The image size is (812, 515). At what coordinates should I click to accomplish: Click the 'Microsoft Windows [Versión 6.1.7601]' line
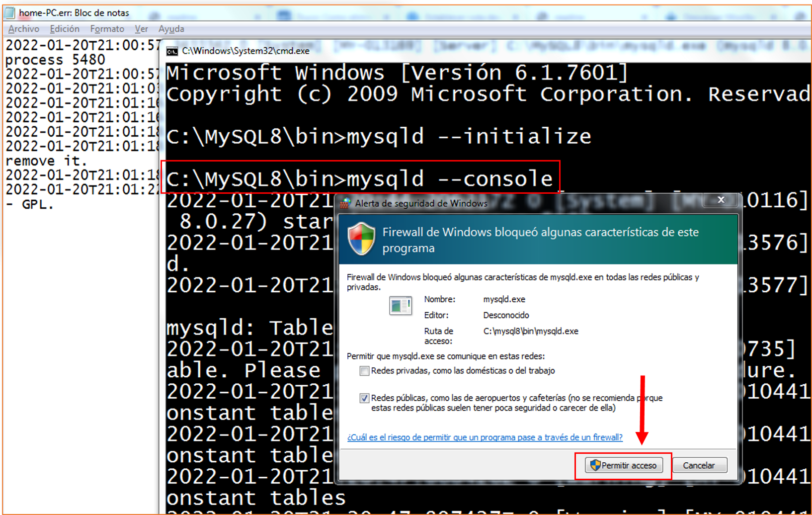point(397,73)
